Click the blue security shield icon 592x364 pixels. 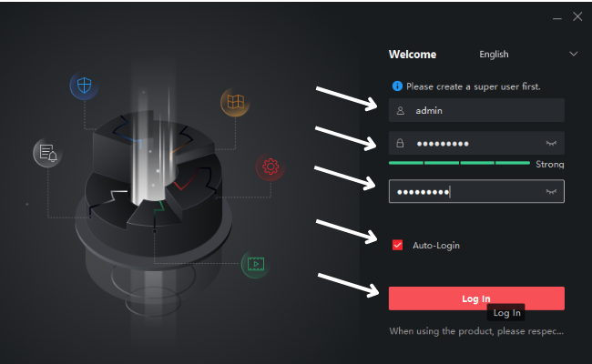(x=84, y=86)
